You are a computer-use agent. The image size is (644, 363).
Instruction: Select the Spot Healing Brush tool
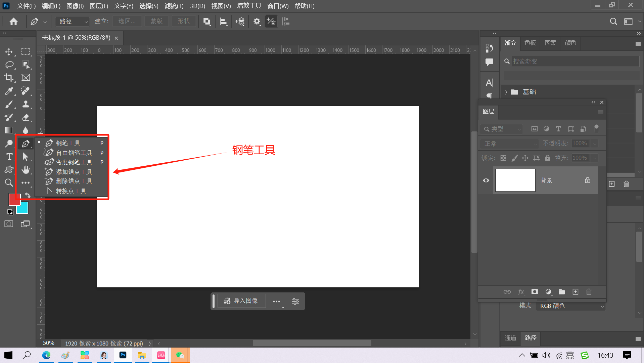point(26,91)
